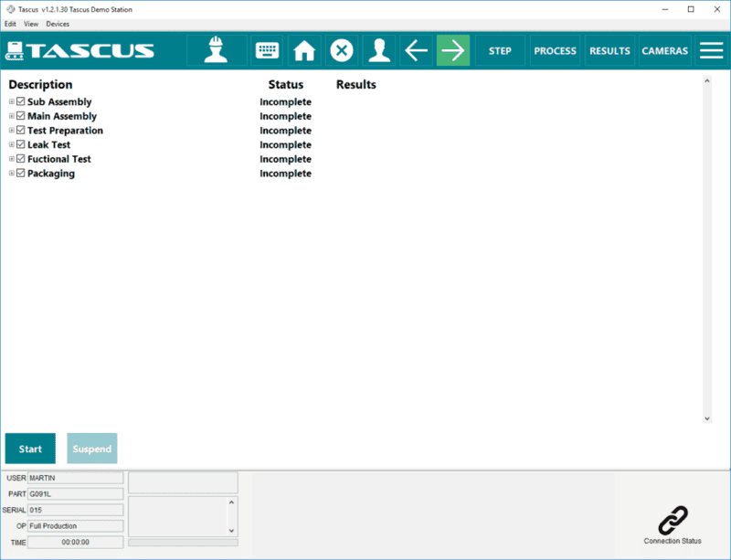Uncheck the Test Preparation checkbox
Image resolution: width=731 pixels, height=560 pixels.
(x=20, y=130)
